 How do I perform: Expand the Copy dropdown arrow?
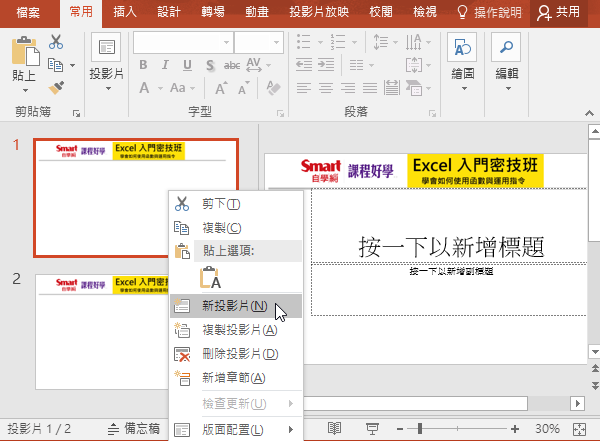click(72, 65)
